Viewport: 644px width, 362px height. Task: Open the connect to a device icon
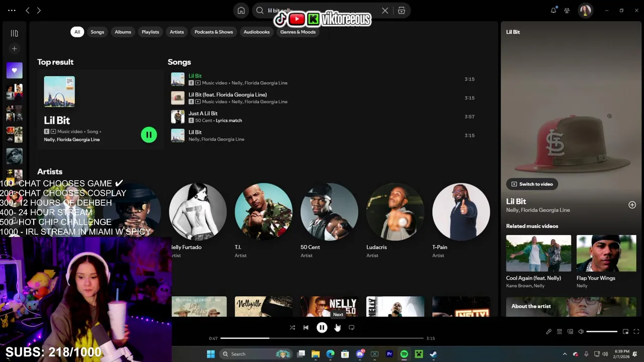click(570, 331)
